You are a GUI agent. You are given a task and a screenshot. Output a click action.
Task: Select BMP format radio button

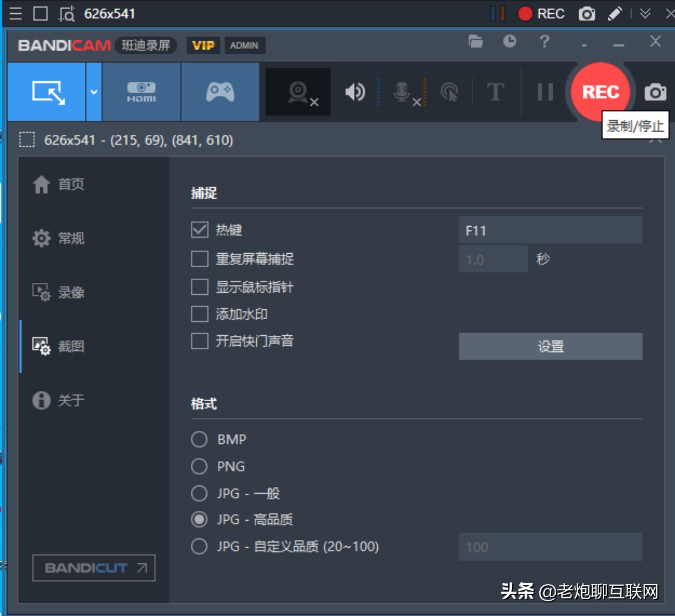(199, 439)
